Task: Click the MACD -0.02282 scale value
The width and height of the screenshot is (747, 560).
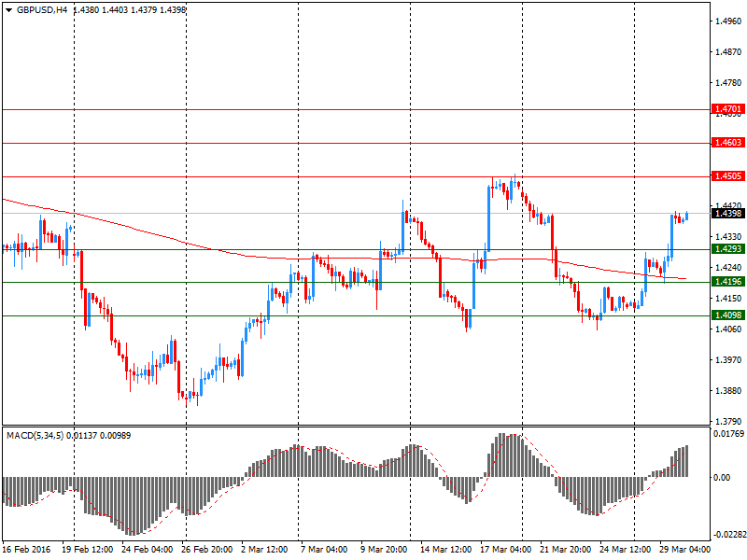Action: pyautogui.click(x=729, y=535)
